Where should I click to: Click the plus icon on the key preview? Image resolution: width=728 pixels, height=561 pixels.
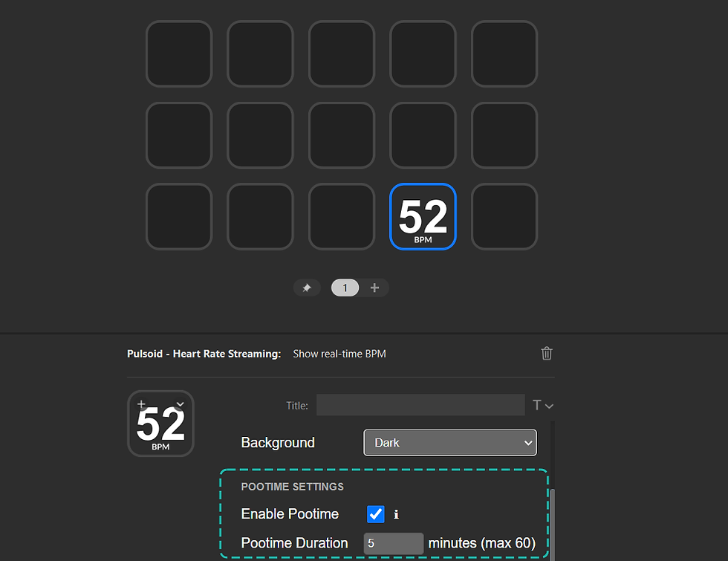pos(142,404)
